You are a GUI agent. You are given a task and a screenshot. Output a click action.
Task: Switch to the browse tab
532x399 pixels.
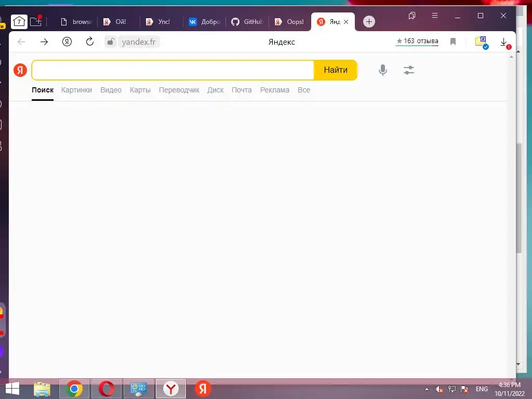pos(76,22)
